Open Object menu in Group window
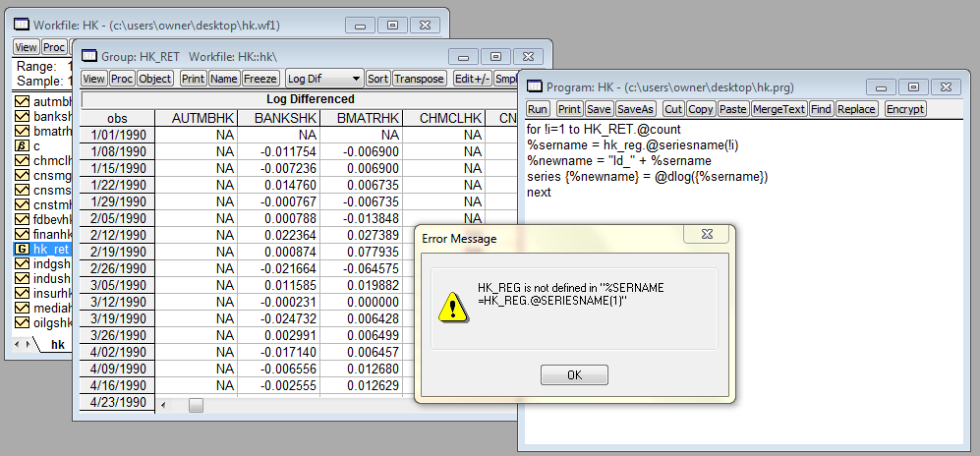 pos(155,79)
